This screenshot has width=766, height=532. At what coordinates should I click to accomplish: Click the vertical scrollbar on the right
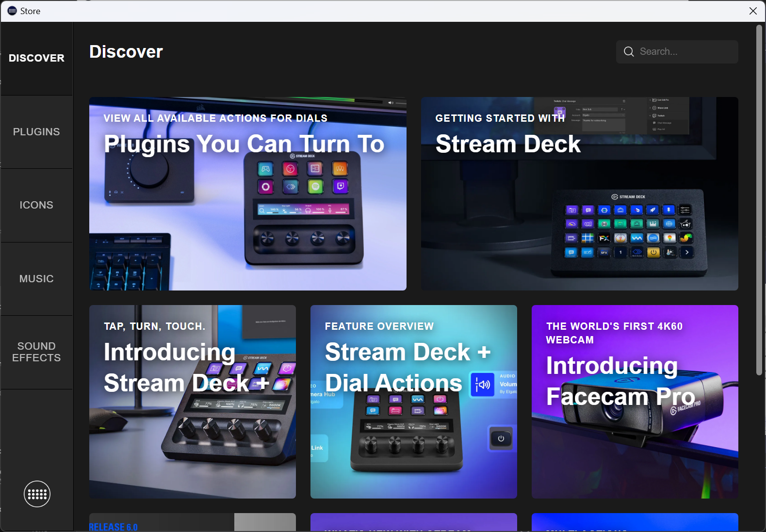(x=759, y=200)
